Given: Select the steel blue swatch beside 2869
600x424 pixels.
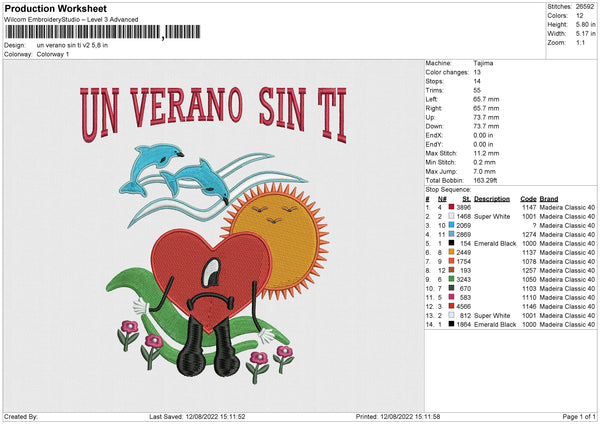Looking at the screenshot, I should [451, 234].
